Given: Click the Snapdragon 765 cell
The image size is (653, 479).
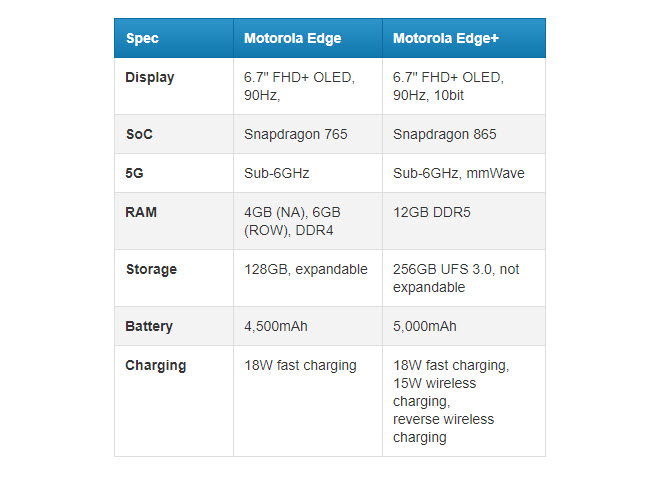Looking at the screenshot, I should [x=295, y=134].
